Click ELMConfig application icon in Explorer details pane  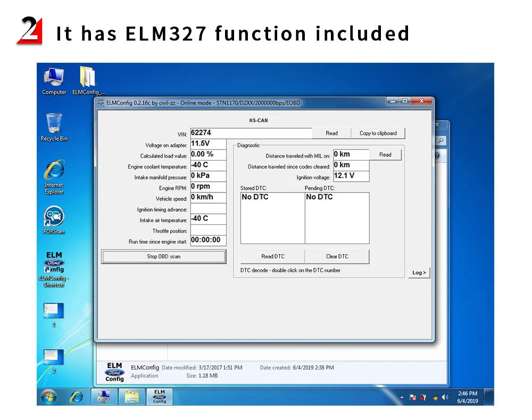(114, 372)
